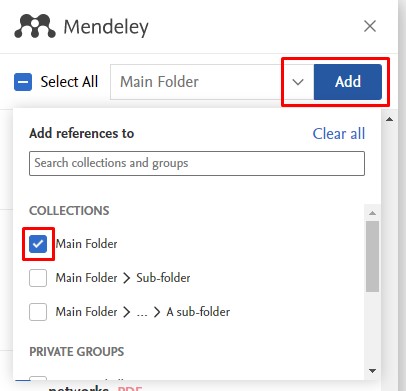Click the collections list scrollbar down arrow
This screenshot has height=391, width=406.
pos(372,371)
